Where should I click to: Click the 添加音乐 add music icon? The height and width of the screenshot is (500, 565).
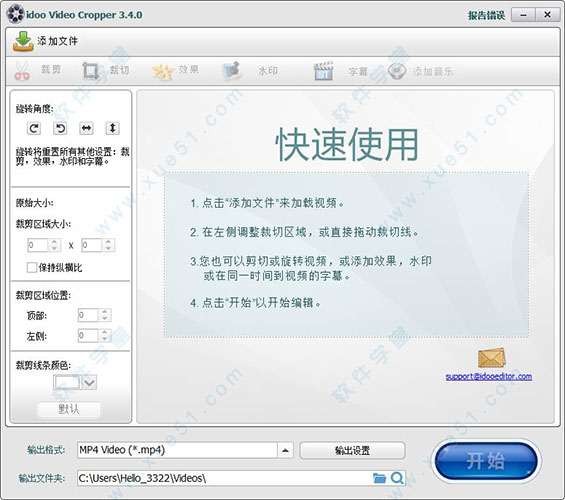pyautogui.click(x=397, y=71)
